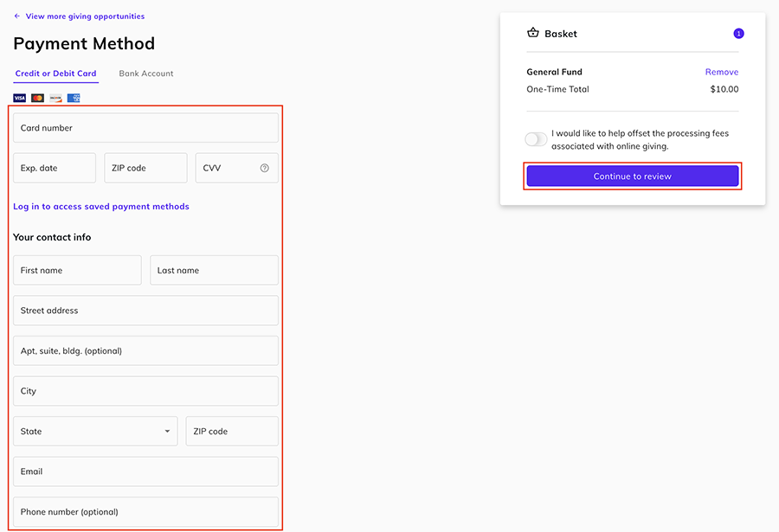This screenshot has width=779, height=532.
Task: Click the Visa card icon
Action: pyautogui.click(x=19, y=98)
